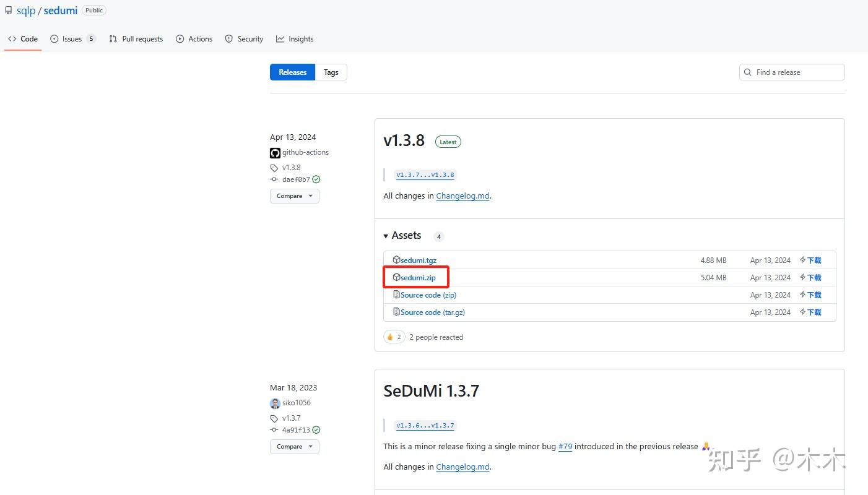The height and width of the screenshot is (495, 868).
Task: Click the green verified check beside daef0b7
Action: click(x=316, y=179)
